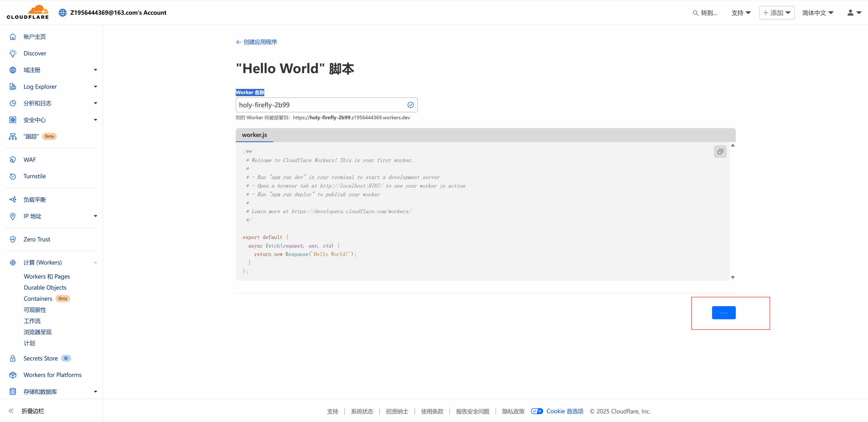The image size is (868, 422).
Task: Expand the IP 地址 submenu arrow
Action: click(x=95, y=216)
